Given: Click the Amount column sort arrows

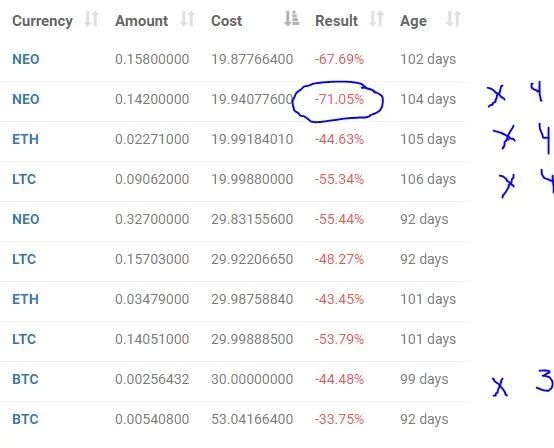Looking at the screenshot, I should pos(187,19).
